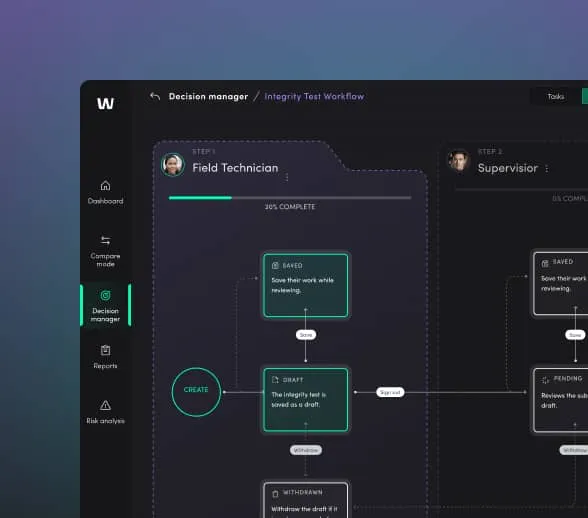588x518 pixels.
Task: Click Withdraw transition label below Draft
Action: coord(306,450)
